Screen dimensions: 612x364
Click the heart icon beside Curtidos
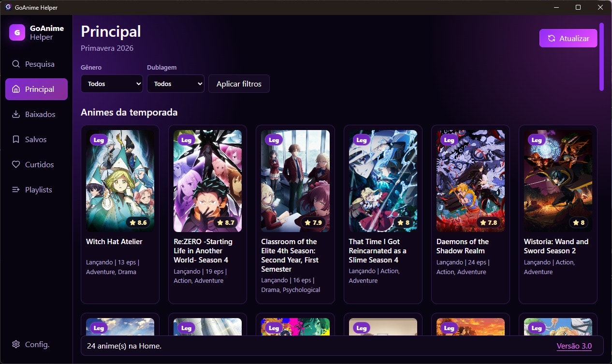(x=16, y=164)
